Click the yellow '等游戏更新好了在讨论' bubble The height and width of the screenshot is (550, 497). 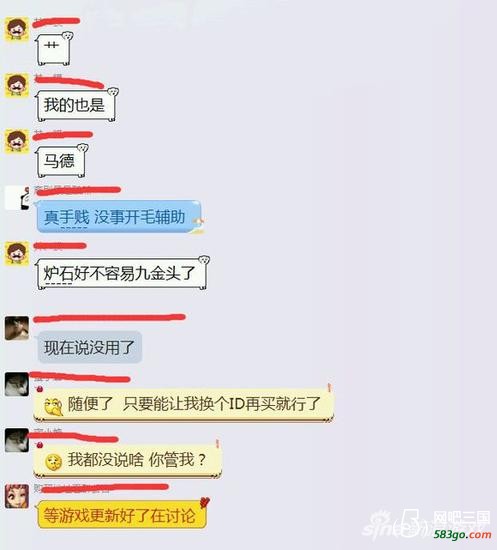click(122, 515)
